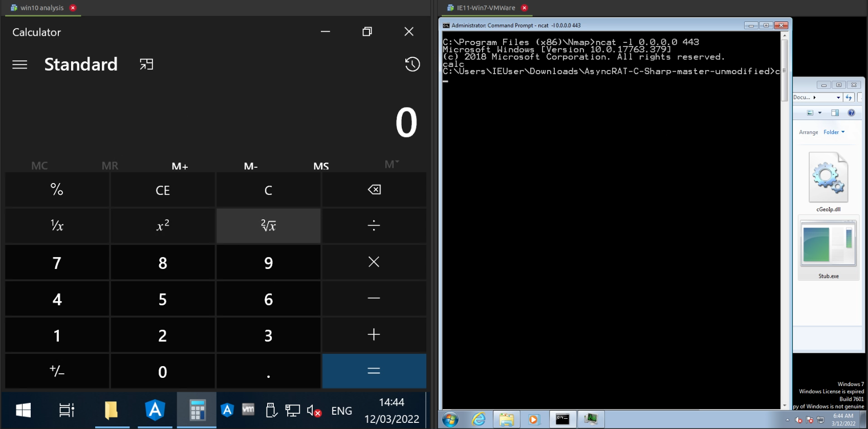Show hidden tray icons on Windows 7
Image resolution: width=868 pixels, height=429 pixels.
point(788,420)
